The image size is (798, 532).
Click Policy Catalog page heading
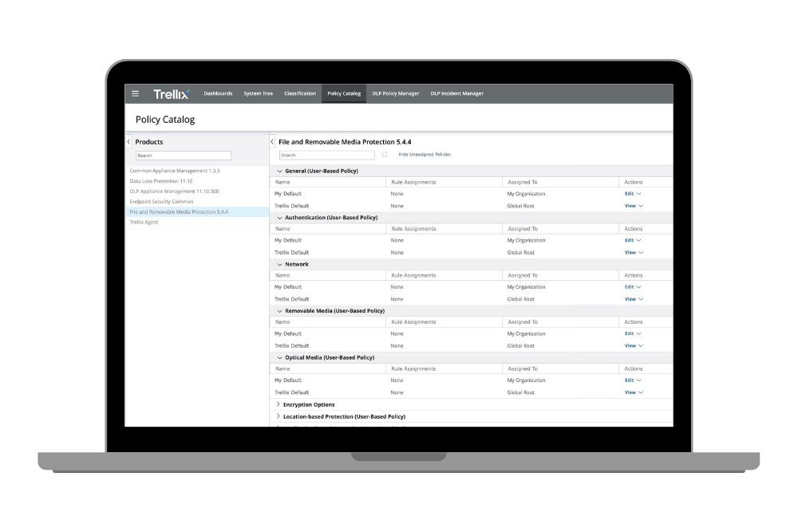[165, 120]
